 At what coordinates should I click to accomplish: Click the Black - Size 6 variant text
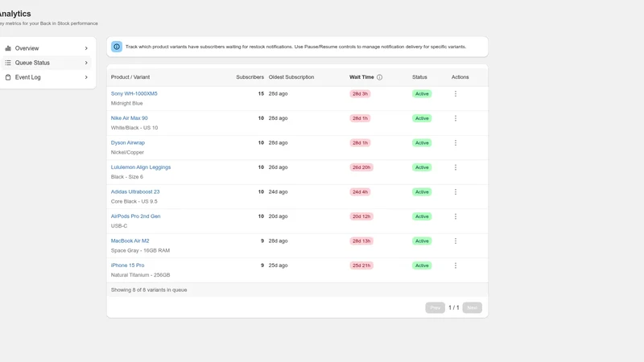(127, 177)
